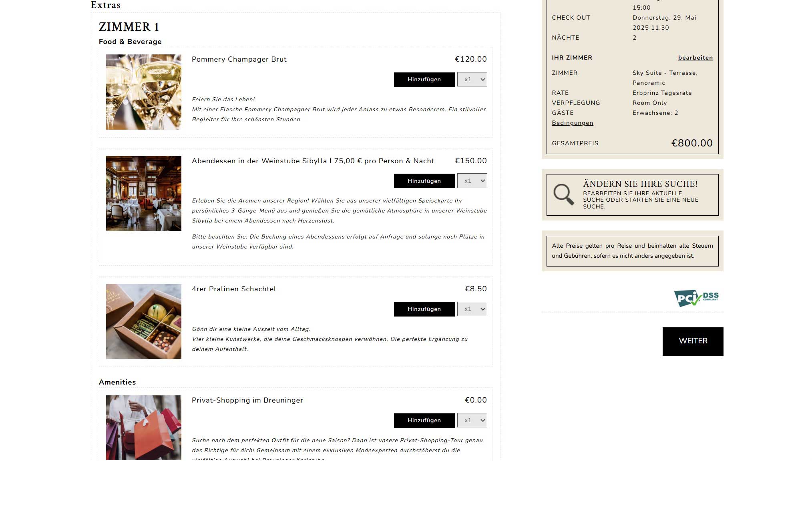The width and height of the screenshot is (812, 507).
Task: Click the PCI DSS compliant badge
Action: 696,298
